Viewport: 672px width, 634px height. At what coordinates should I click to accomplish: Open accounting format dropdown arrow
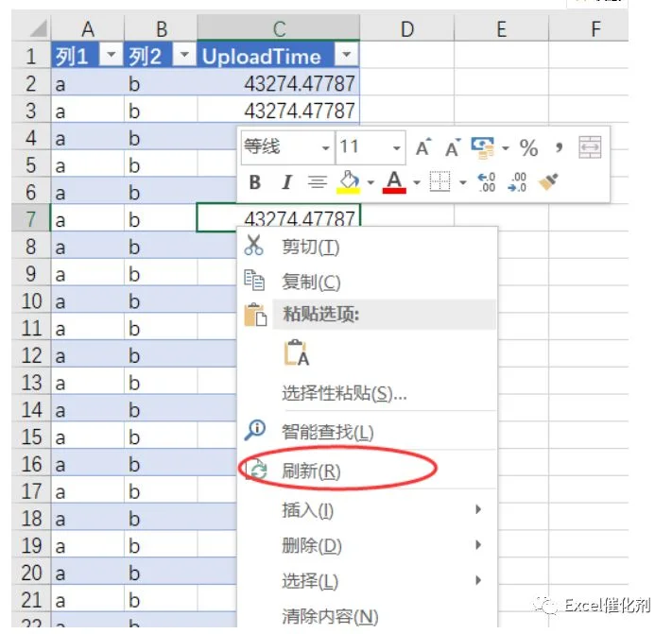pyautogui.click(x=506, y=148)
